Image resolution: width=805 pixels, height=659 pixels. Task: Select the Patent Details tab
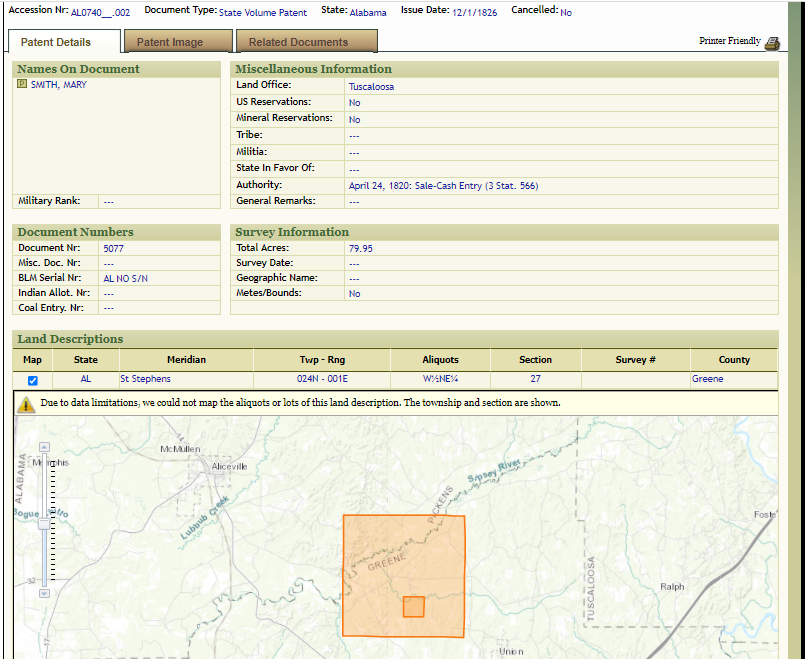coord(56,42)
